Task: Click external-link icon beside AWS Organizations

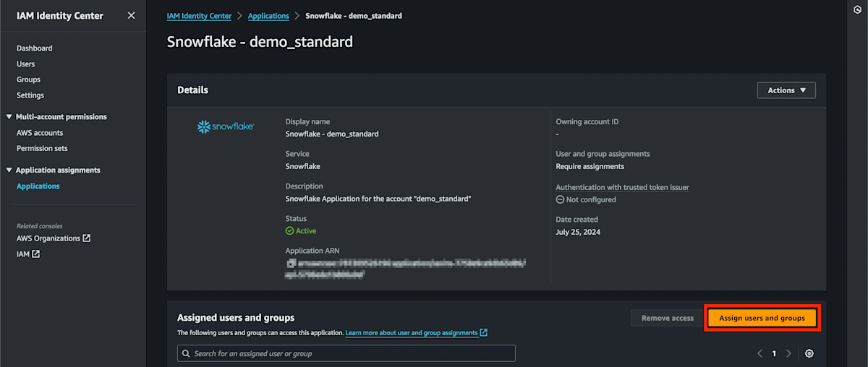Action: (87, 238)
